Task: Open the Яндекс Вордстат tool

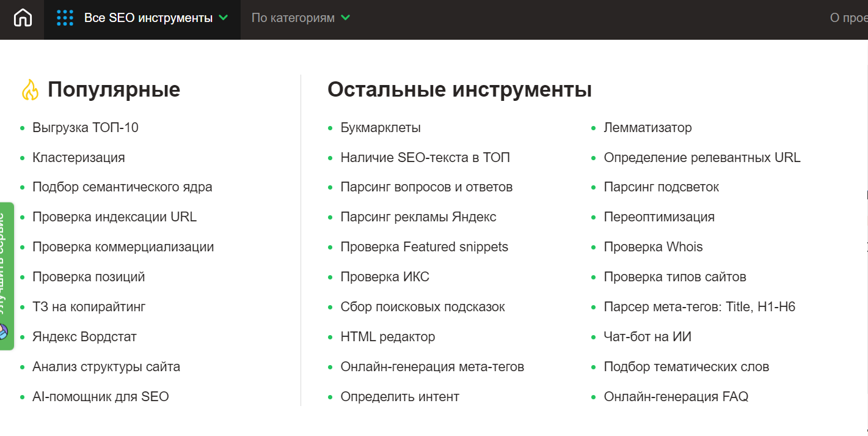Action: (x=84, y=337)
